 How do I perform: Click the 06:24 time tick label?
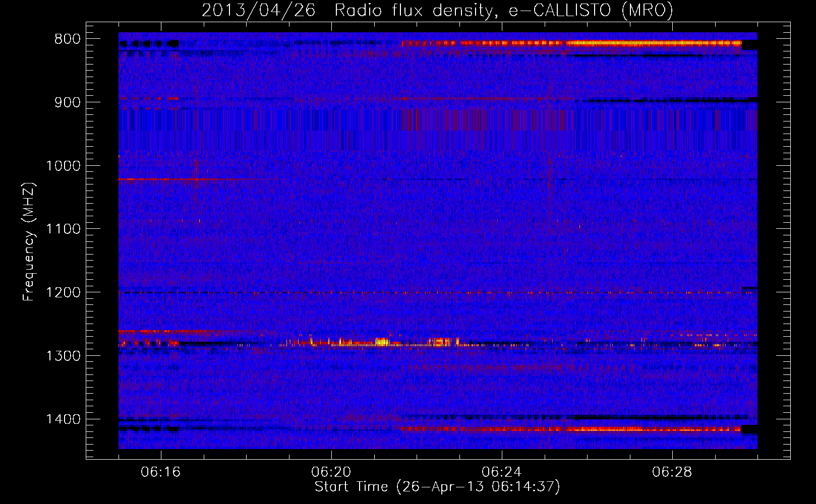pos(502,472)
